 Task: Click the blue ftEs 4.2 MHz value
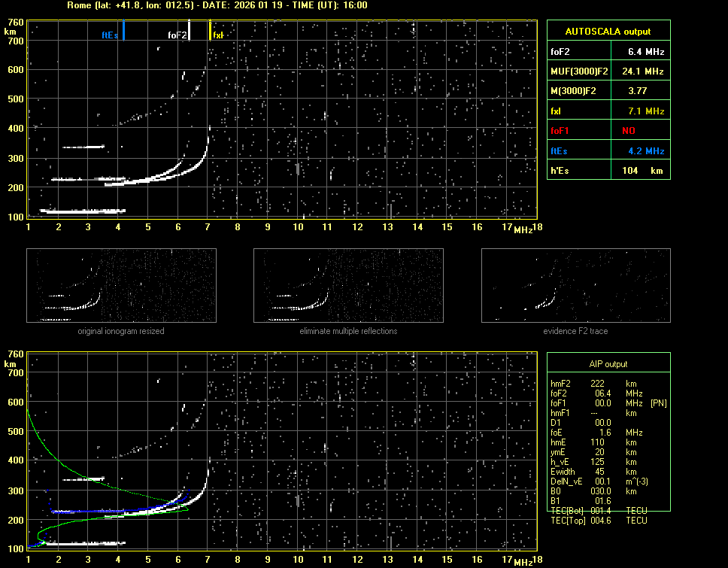click(x=646, y=150)
